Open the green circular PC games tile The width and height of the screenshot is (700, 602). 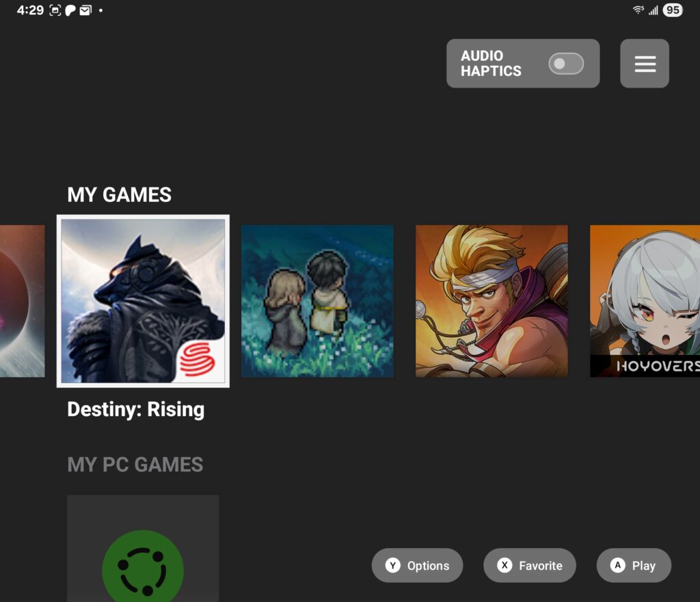(x=143, y=549)
